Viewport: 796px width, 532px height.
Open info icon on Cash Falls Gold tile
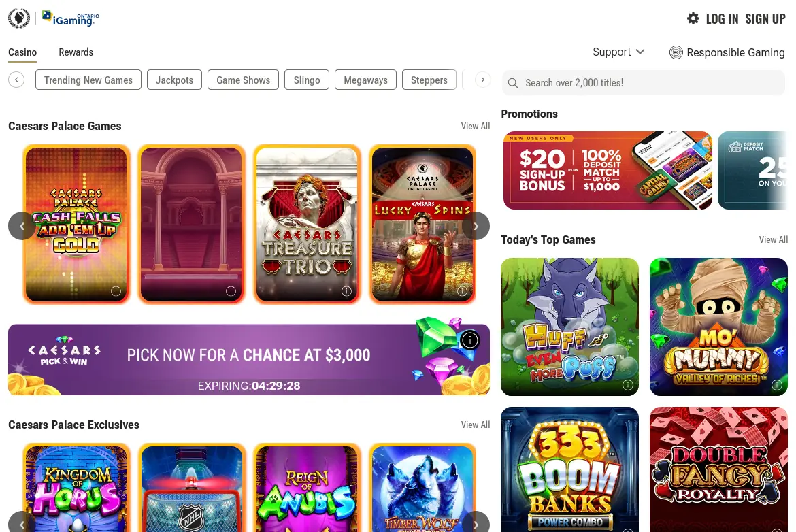click(116, 291)
